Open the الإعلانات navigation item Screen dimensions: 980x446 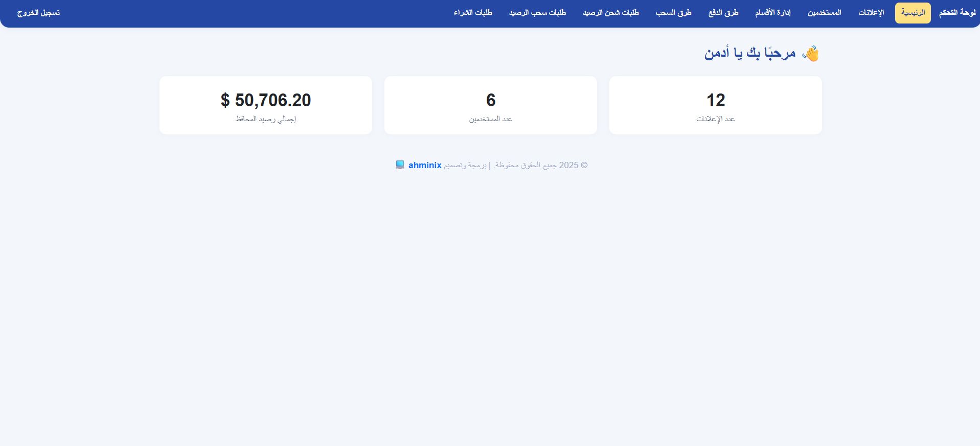[871, 13]
